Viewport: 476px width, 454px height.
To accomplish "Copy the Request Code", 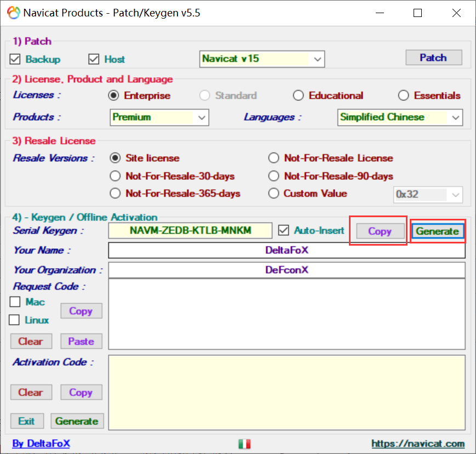I will click(81, 311).
